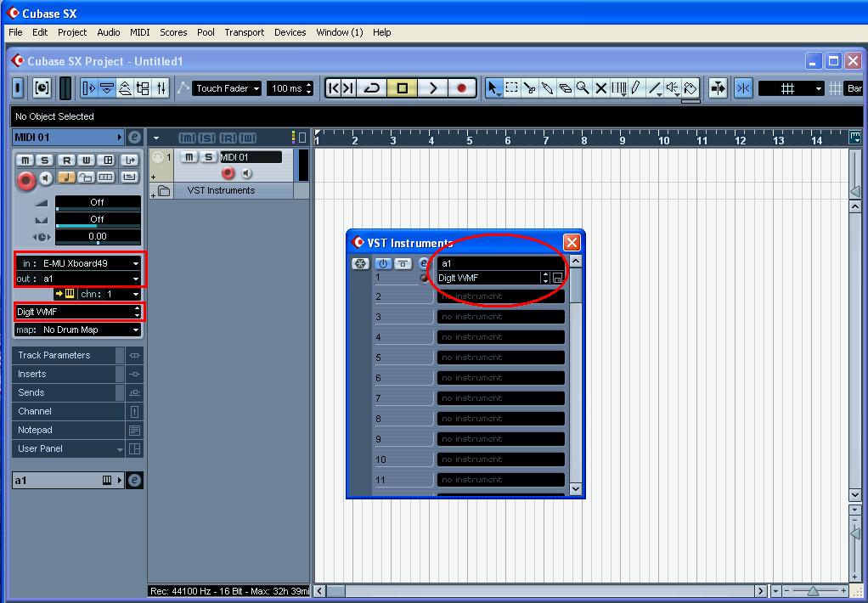The width and height of the screenshot is (868, 603).
Task: Open the Pool window from toolbar
Action: [x=143, y=88]
